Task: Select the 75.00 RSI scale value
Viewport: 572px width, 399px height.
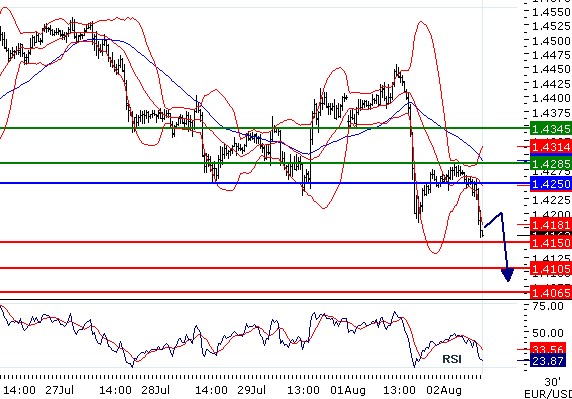Action: click(548, 306)
